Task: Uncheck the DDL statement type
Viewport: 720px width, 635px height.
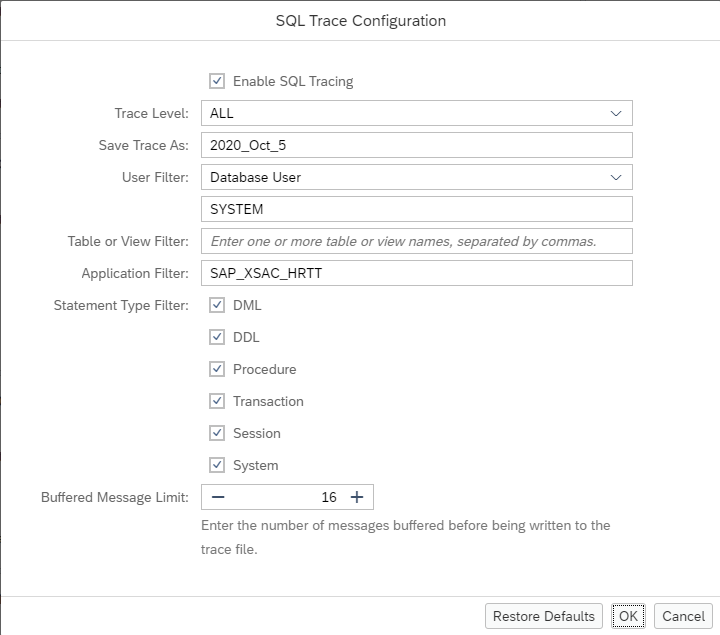Action: pos(217,337)
